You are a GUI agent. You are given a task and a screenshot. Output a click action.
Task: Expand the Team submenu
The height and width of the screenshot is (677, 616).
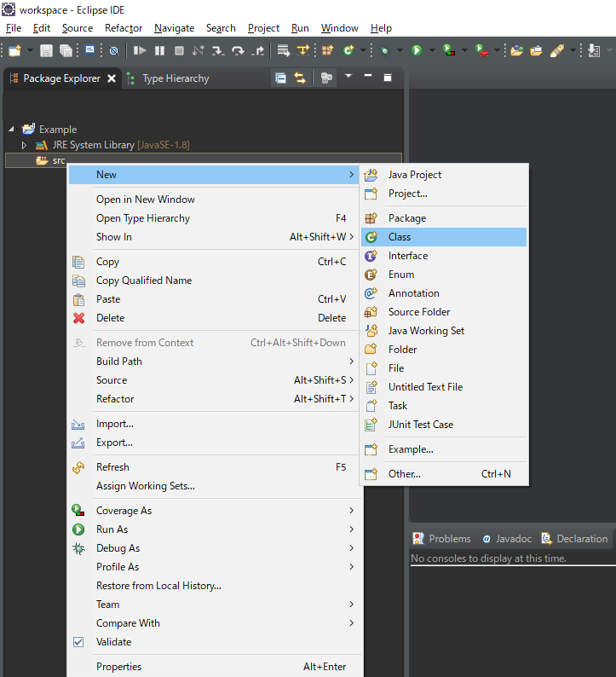214,605
